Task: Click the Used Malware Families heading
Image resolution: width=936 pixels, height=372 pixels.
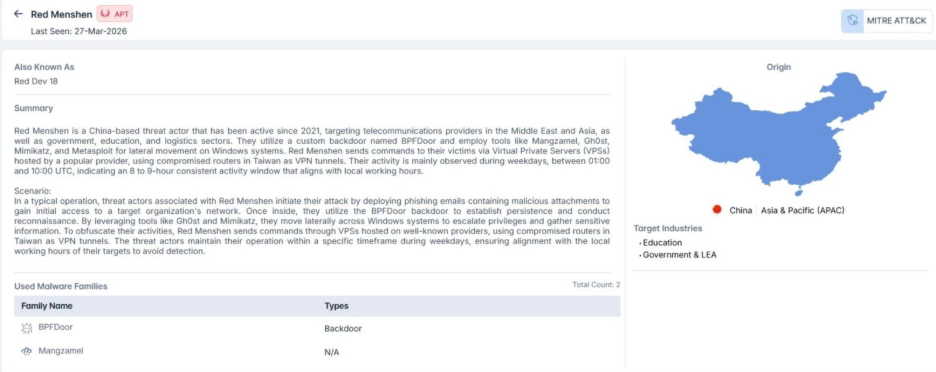Action: pyautogui.click(x=61, y=286)
